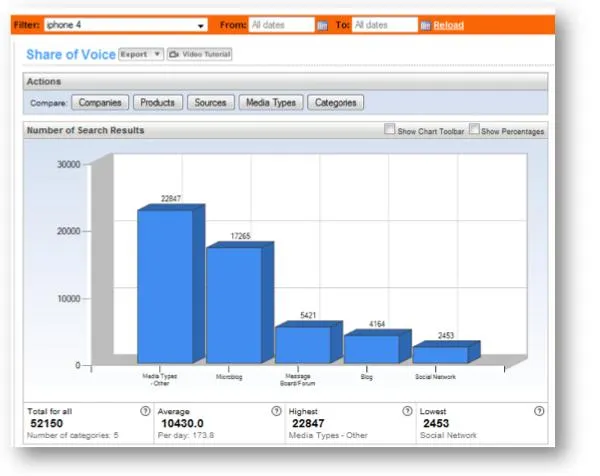Compare by Products
This screenshot has height=476, width=600.
(x=158, y=103)
